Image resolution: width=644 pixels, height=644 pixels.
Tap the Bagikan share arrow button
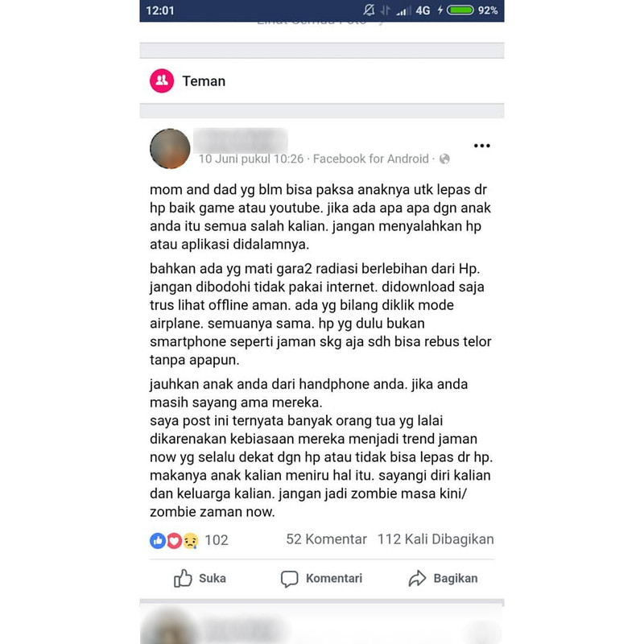click(x=443, y=578)
